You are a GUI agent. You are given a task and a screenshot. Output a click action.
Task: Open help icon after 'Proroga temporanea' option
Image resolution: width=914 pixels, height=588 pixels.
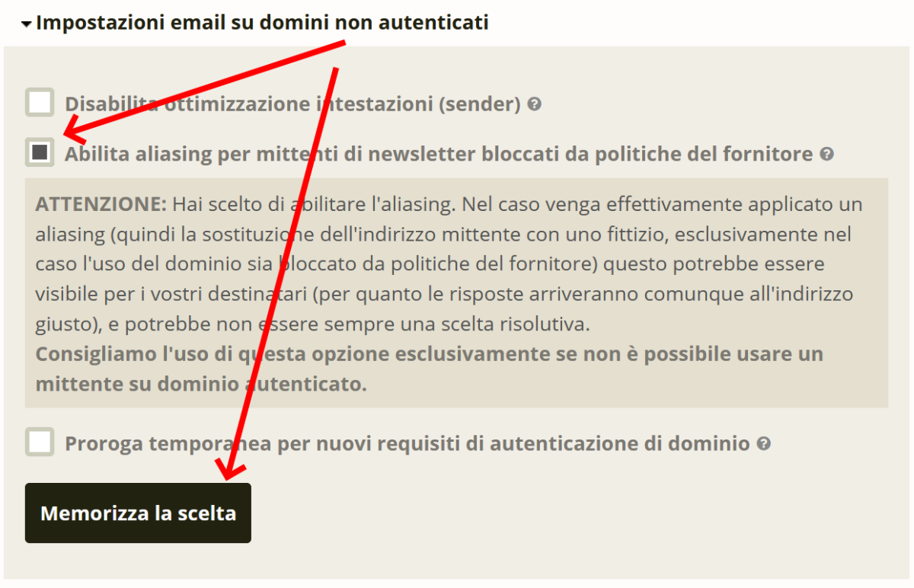(x=763, y=443)
